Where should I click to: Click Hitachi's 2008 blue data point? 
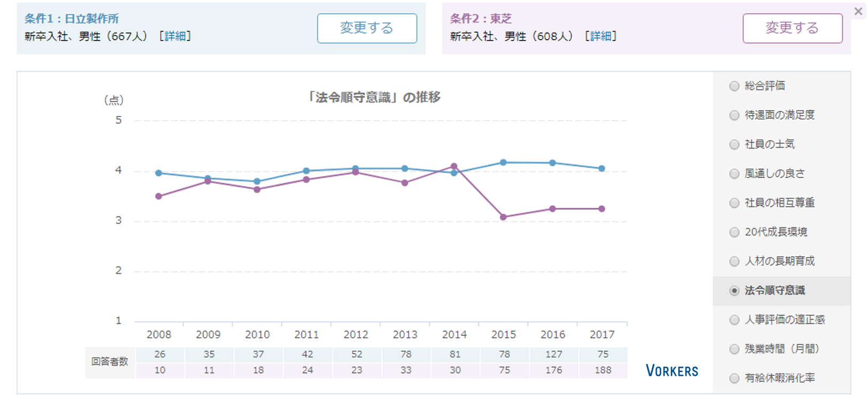click(x=159, y=173)
